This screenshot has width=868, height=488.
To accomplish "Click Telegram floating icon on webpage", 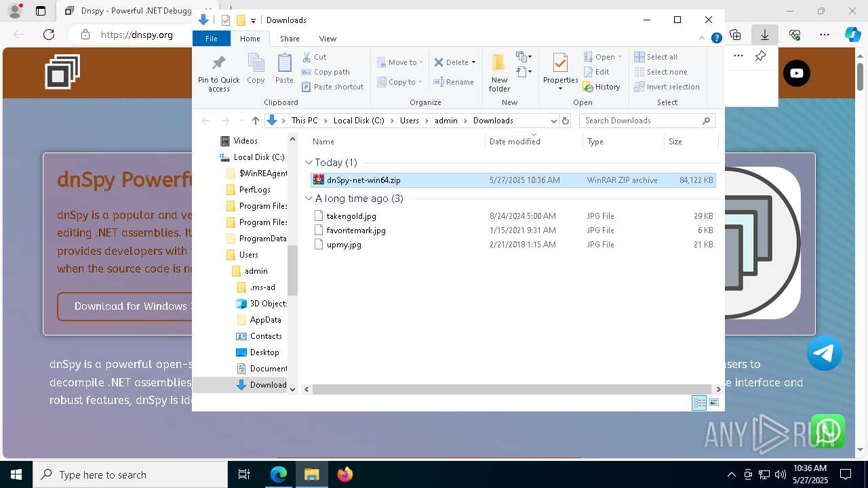I will tap(825, 353).
